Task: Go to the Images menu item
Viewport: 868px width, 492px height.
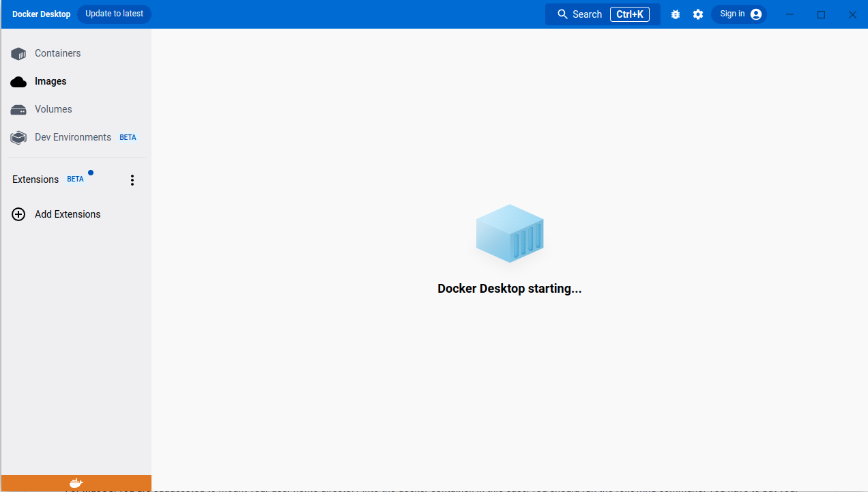Action: tap(76, 81)
